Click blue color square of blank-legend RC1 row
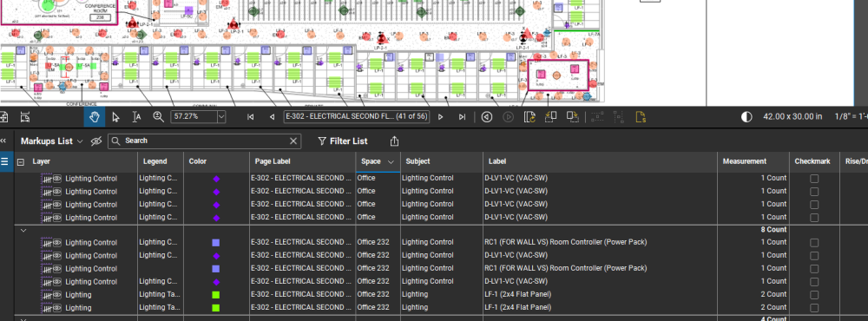868x321 pixels. [216, 268]
